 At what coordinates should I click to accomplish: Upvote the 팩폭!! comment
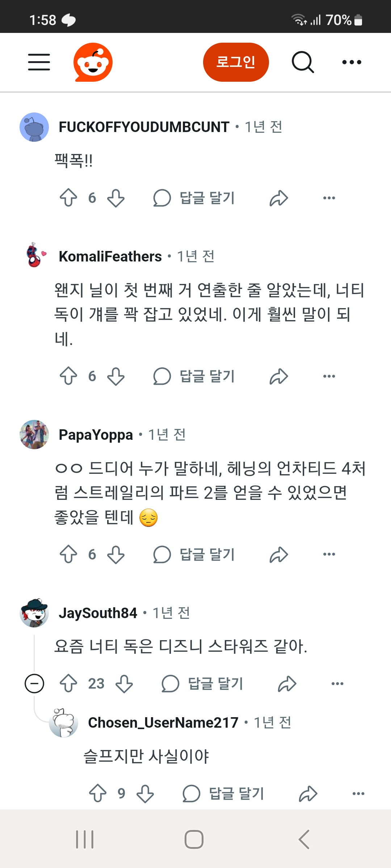(x=68, y=198)
